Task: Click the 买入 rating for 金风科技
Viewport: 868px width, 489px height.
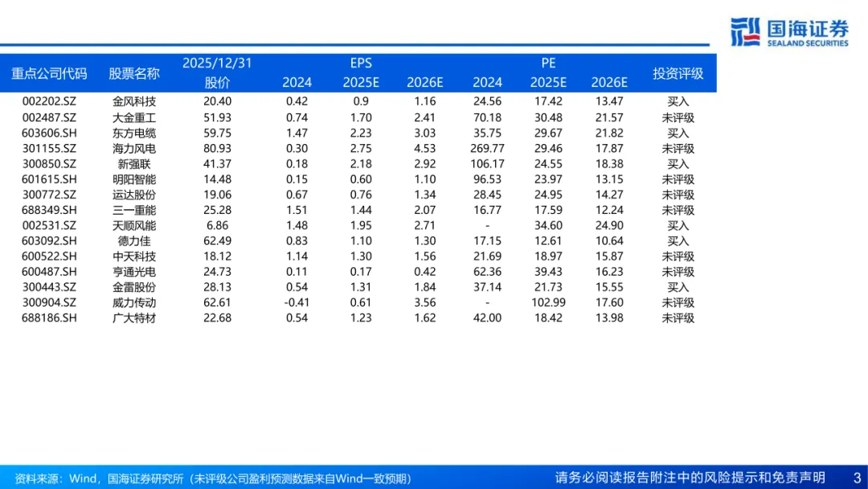Action: point(678,101)
